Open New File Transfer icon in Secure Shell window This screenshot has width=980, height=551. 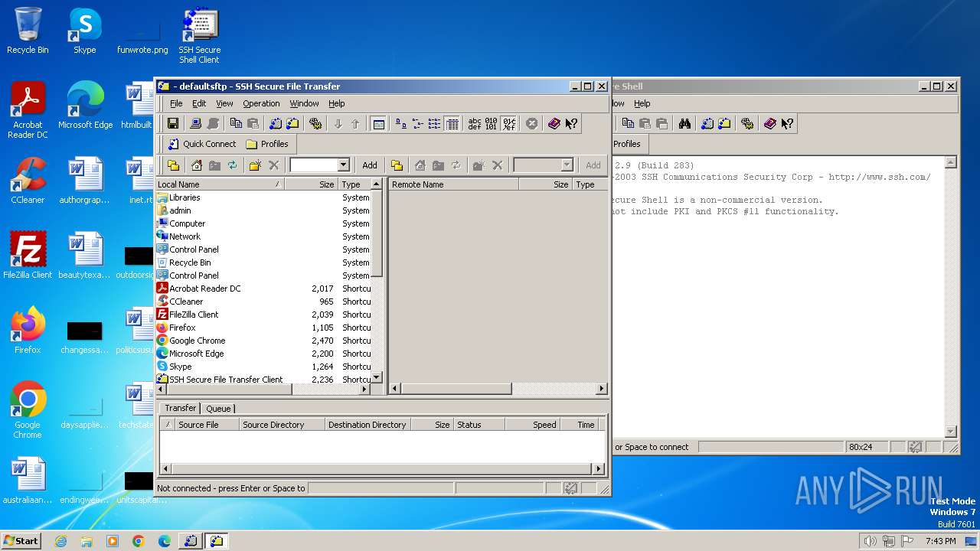(724, 124)
